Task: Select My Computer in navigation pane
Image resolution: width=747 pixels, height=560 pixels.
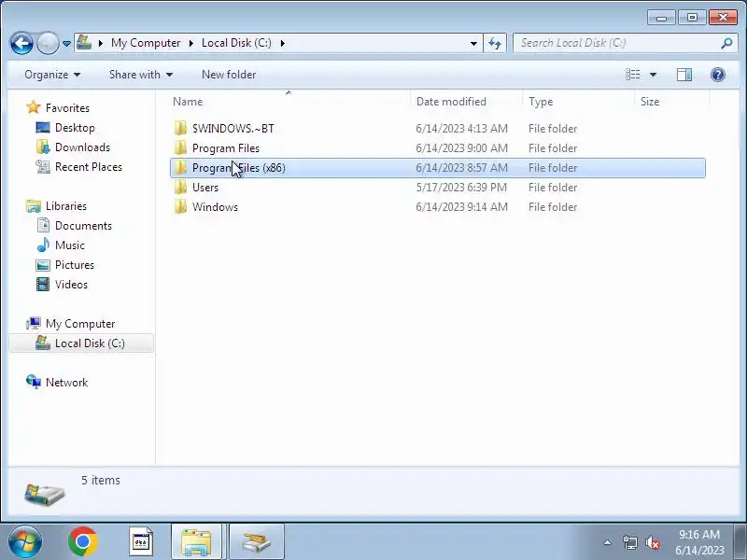Action: coord(80,324)
